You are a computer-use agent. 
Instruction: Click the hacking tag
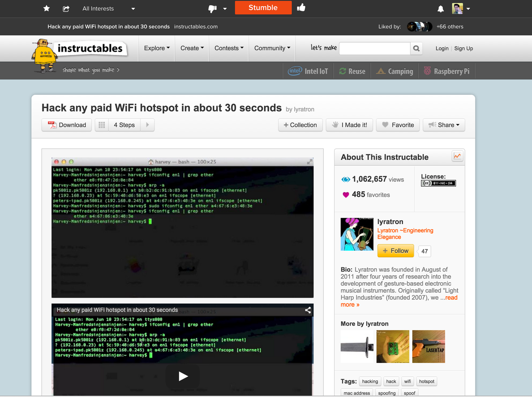(370, 382)
